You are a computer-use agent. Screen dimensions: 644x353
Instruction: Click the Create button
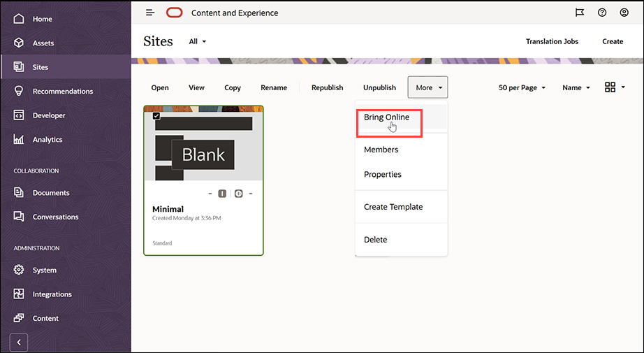tap(613, 41)
